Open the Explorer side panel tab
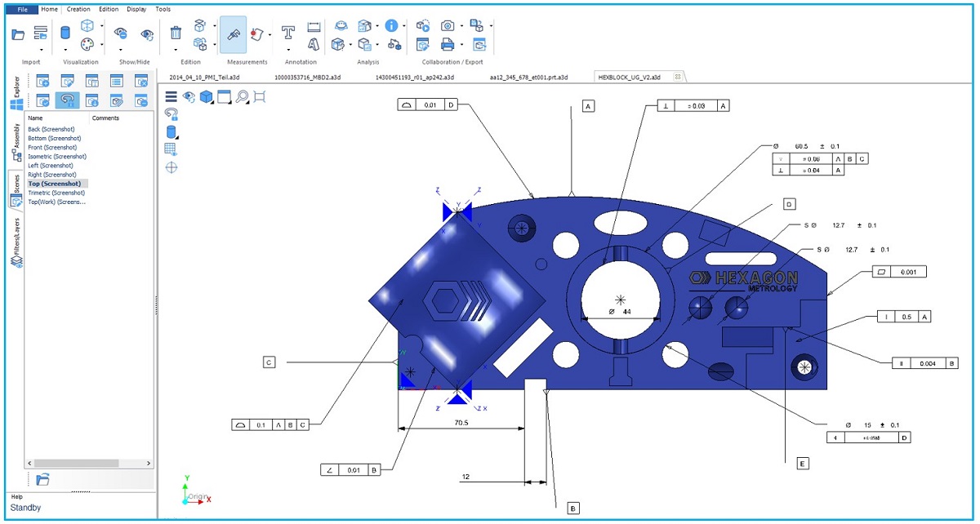 [16, 92]
